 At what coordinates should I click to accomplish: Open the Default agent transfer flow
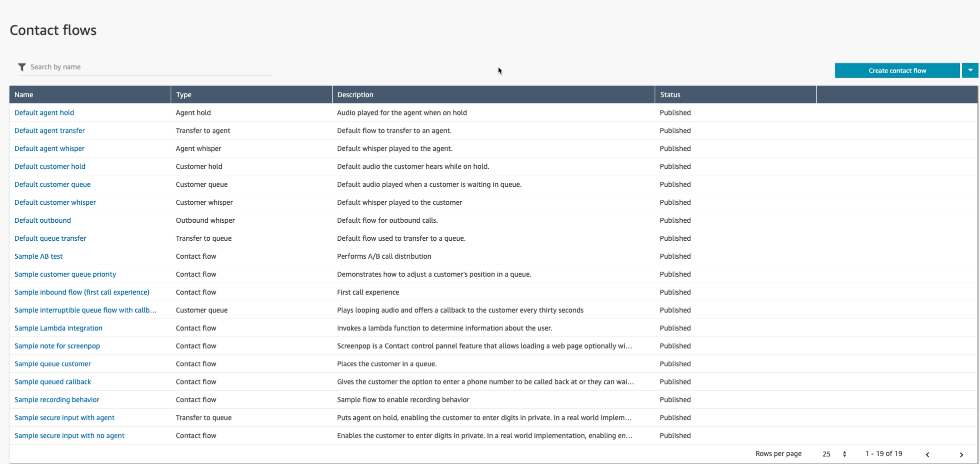49,131
